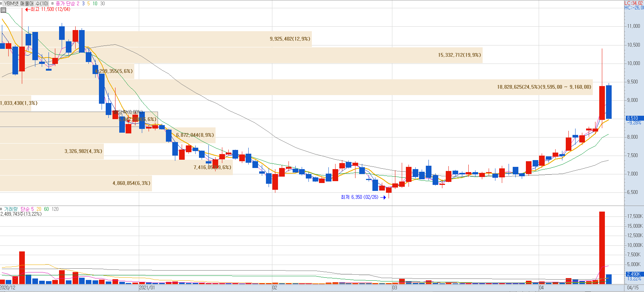Select the 04 month date axis marker
The width and height of the screenshot is (644, 292).
[x=541, y=287]
